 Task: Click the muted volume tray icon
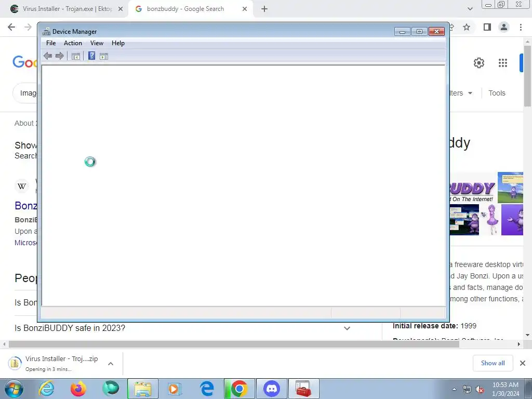(x=480, y=390)
